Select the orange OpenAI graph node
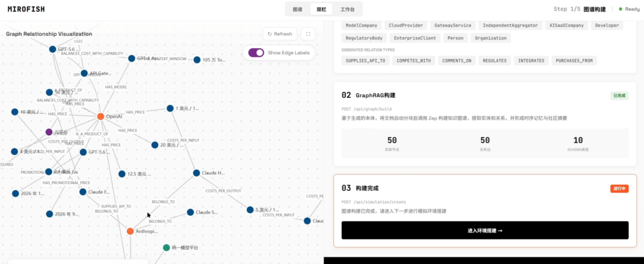This screenshot has width=644, height=264. pos(101,117)
